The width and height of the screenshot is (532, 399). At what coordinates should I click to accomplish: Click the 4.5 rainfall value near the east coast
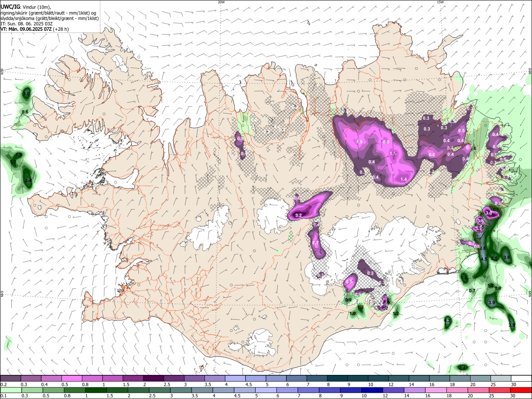pyautogui.click(x=484, y=259)
